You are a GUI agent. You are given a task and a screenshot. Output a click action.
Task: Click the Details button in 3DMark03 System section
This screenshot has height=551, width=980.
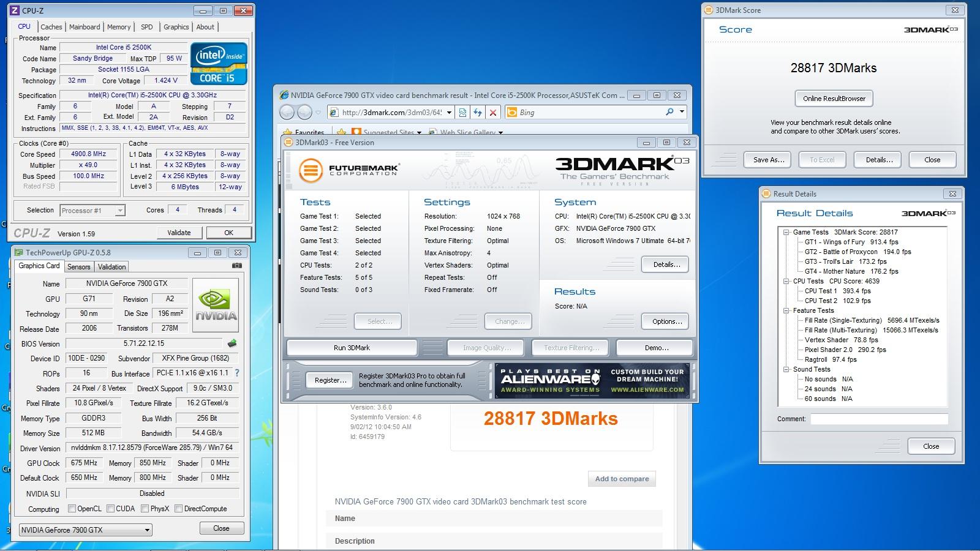666,264
